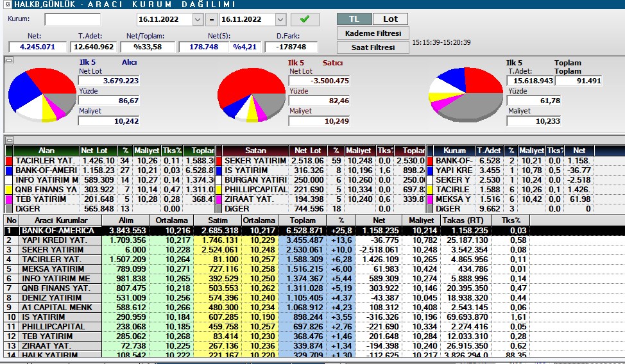Open Saat Filtresi

373,47
